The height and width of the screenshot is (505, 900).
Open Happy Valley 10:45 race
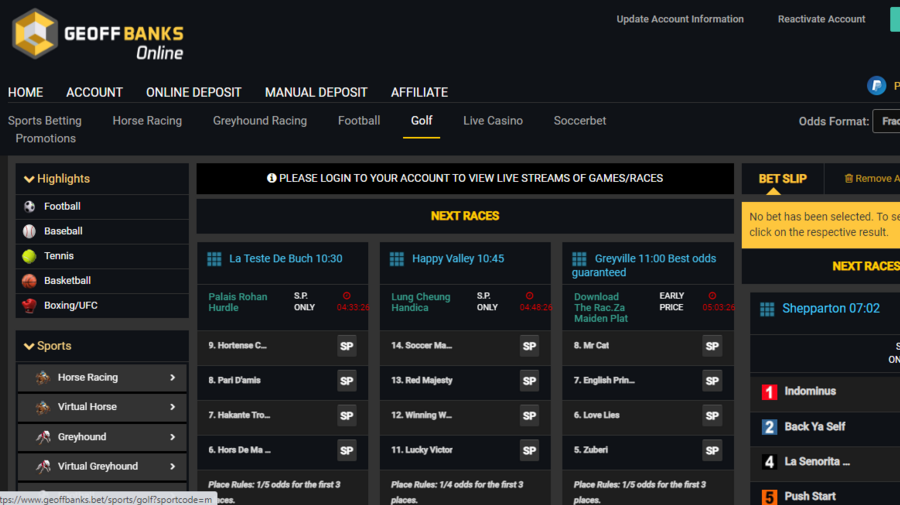(x=458, y=259)
